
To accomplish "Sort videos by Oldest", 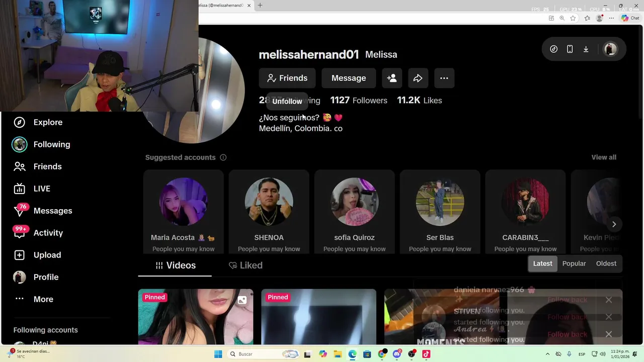I will [x=606, y=263].
